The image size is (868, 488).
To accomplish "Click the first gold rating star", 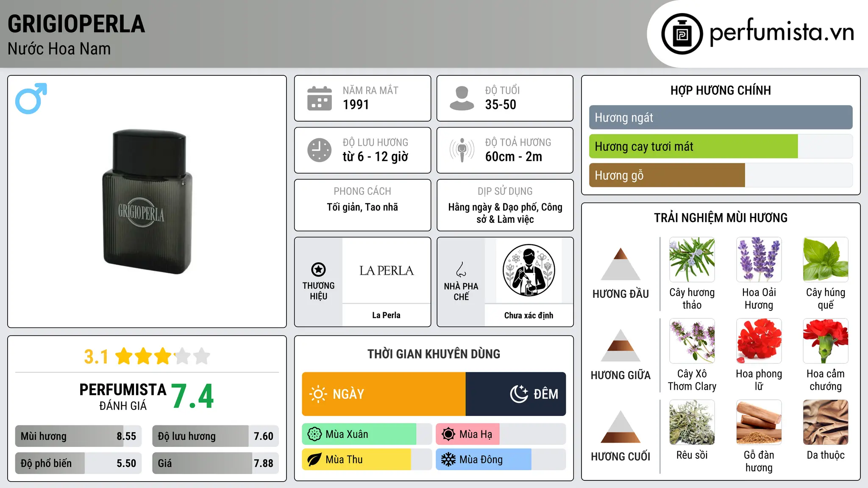I will (x=124, y=356).
